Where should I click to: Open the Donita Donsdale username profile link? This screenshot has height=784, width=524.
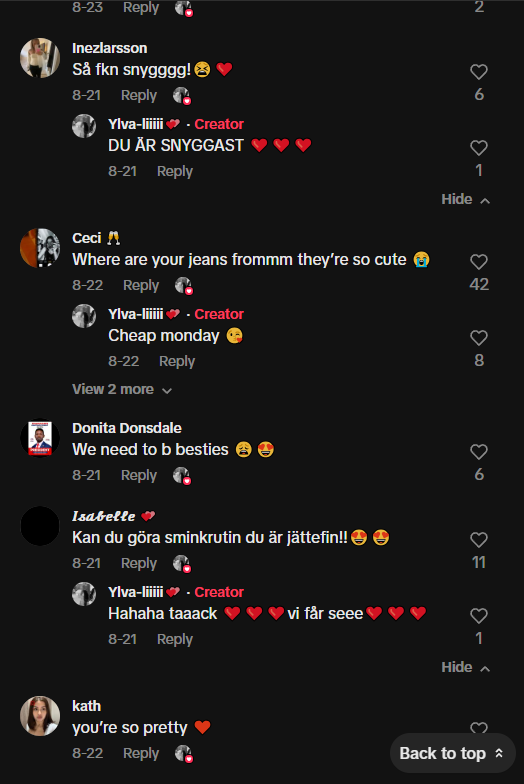126,428
